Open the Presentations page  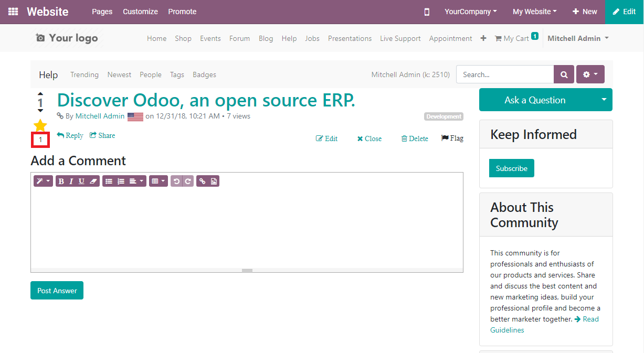[350, 38]
